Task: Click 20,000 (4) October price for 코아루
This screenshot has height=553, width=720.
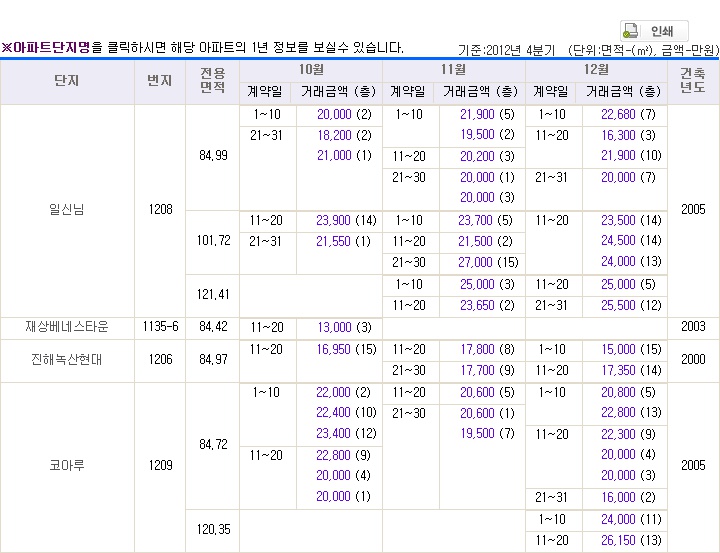Action: (x=343, y=475)
